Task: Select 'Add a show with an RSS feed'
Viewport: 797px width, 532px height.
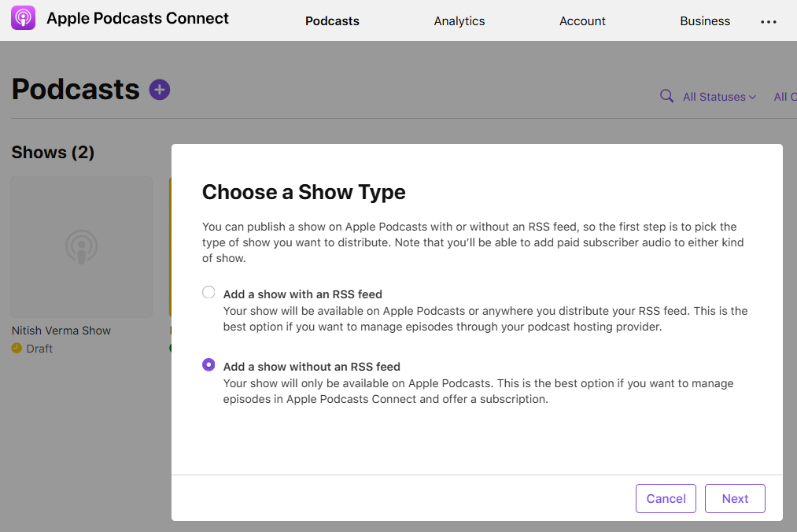Action: tap(208, 293)
